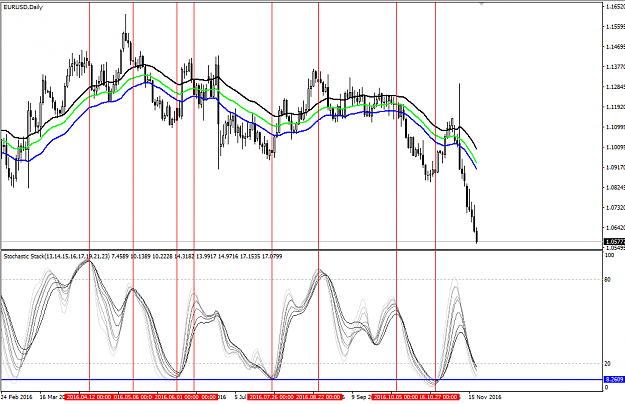The image size is (625, 404).
Task: Click the 1.1652 price scale label
Action: click(615, 7)
